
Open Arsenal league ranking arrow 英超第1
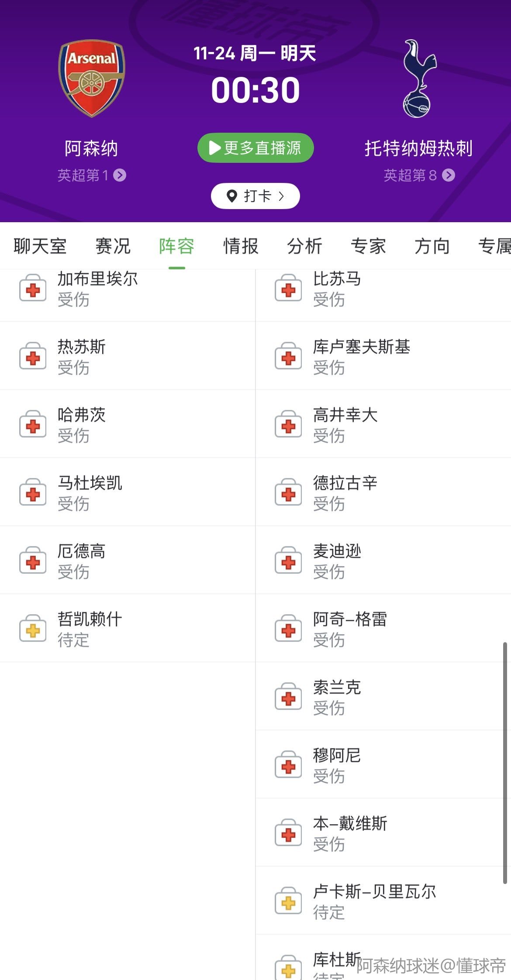pyautogui.click(x=120, y=175)
